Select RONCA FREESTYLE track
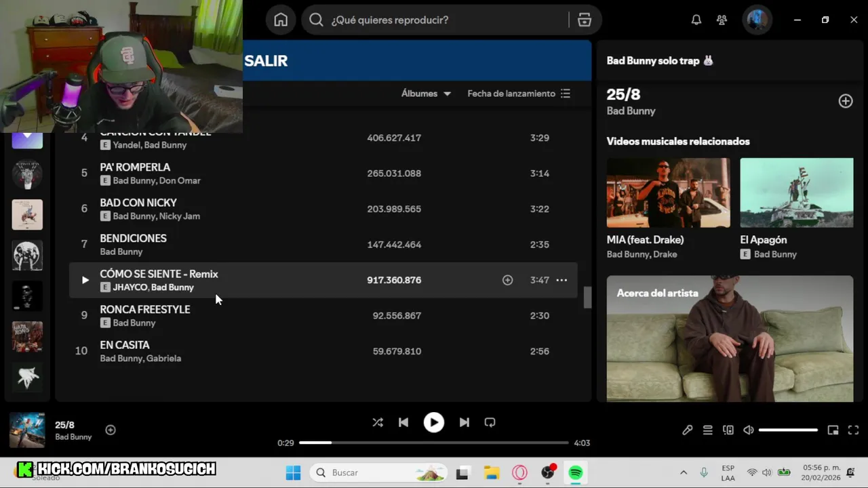 145,309
